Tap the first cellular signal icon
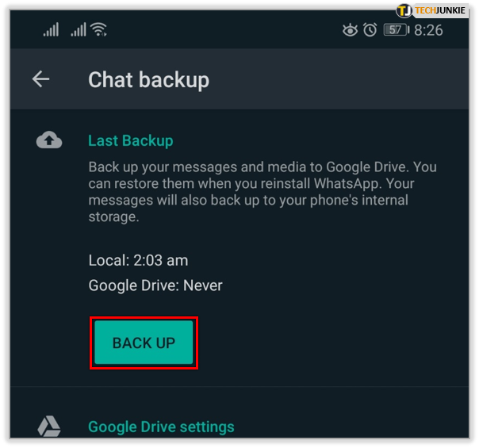Image resolution: width=479 pixels, height=448 pixels. click(x=51, y=30)
